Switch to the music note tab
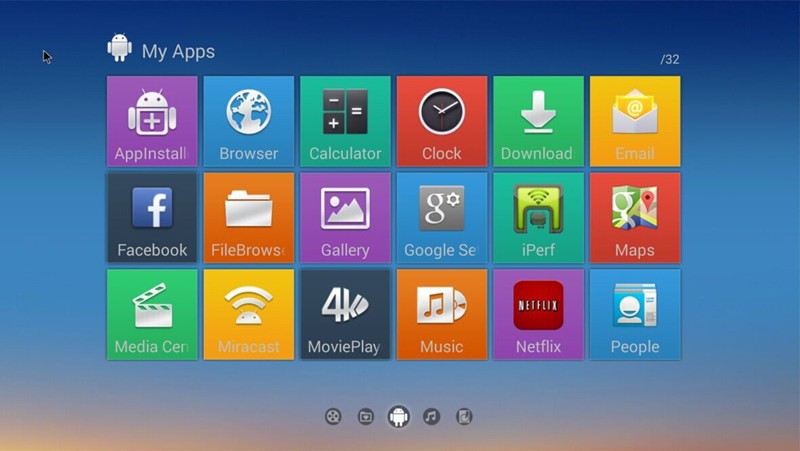800x451 pixels. (431, 417)
